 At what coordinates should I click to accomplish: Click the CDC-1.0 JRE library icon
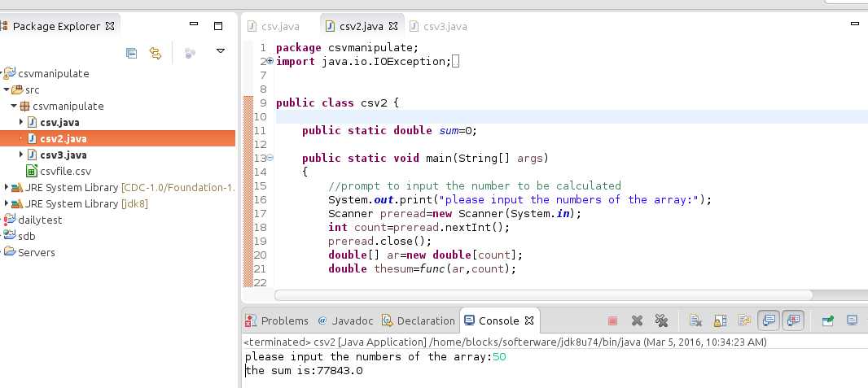[x=17, y=187]
